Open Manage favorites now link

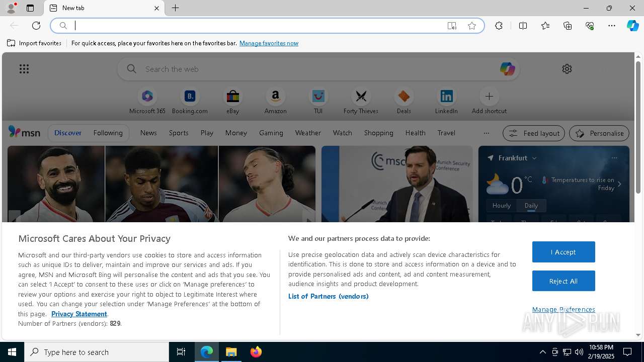[x=269, y=43]
